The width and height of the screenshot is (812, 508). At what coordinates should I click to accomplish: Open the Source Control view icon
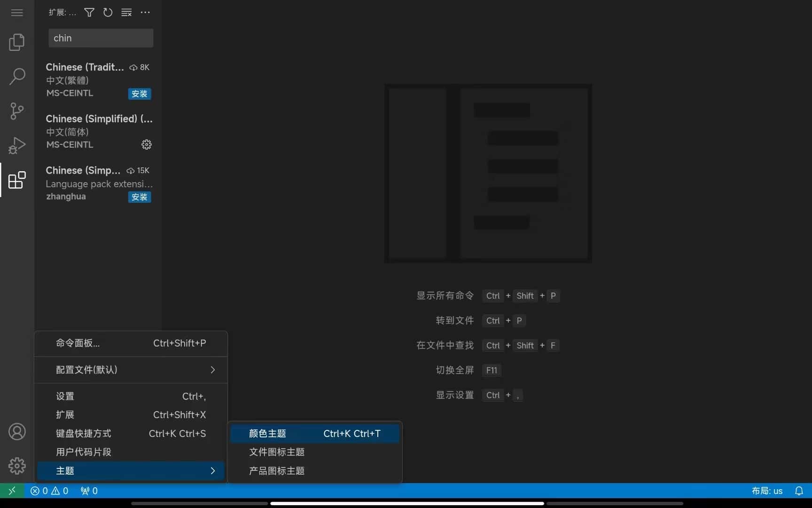[x=17, y=111]
